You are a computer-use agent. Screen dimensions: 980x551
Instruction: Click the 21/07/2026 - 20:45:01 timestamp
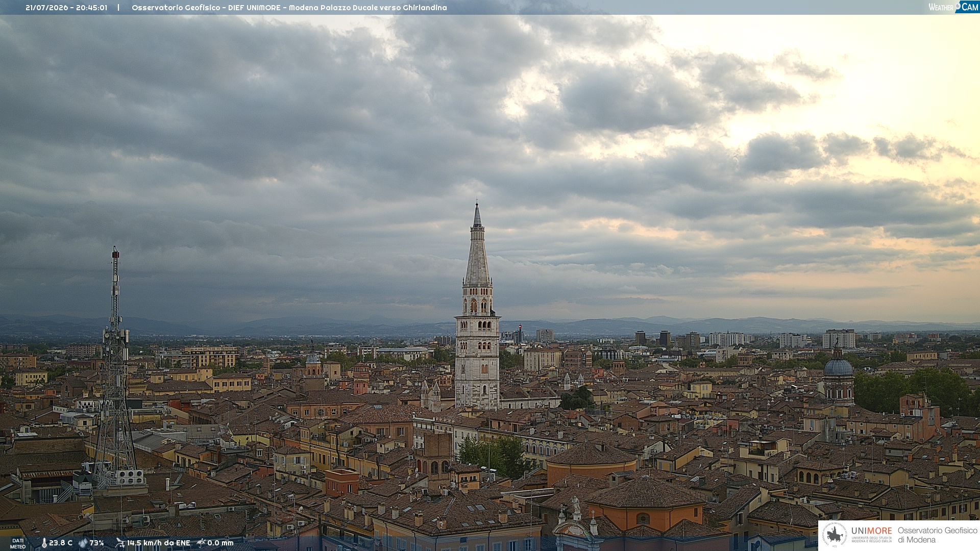pos(66,8)
